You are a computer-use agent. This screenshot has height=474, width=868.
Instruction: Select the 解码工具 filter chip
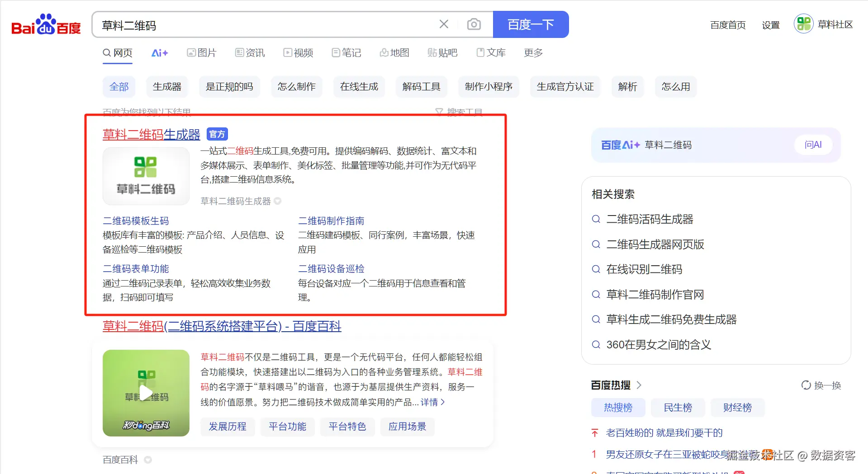422,87
